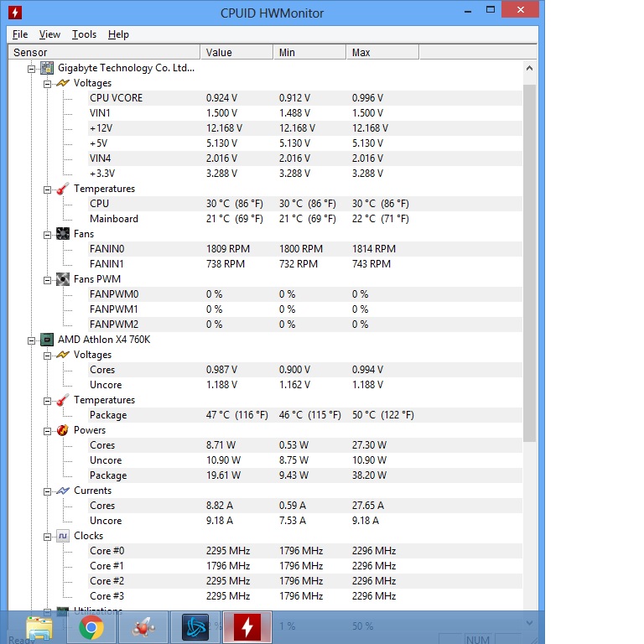Viewport: 644px width, 644px height.
Task: Select the Core #1 clock row
Action: [304, 566]
